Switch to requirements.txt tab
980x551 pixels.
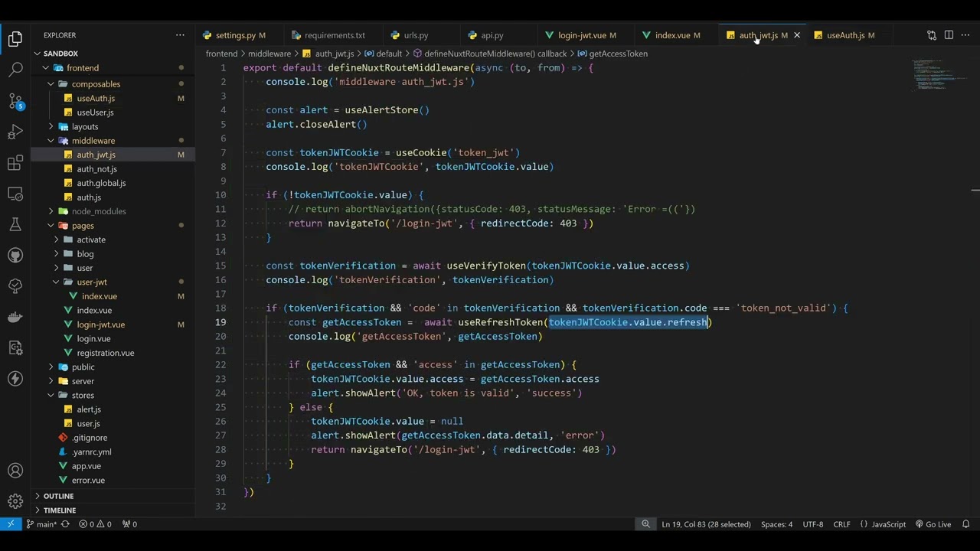pyautogui.click(x=334, y=35)
